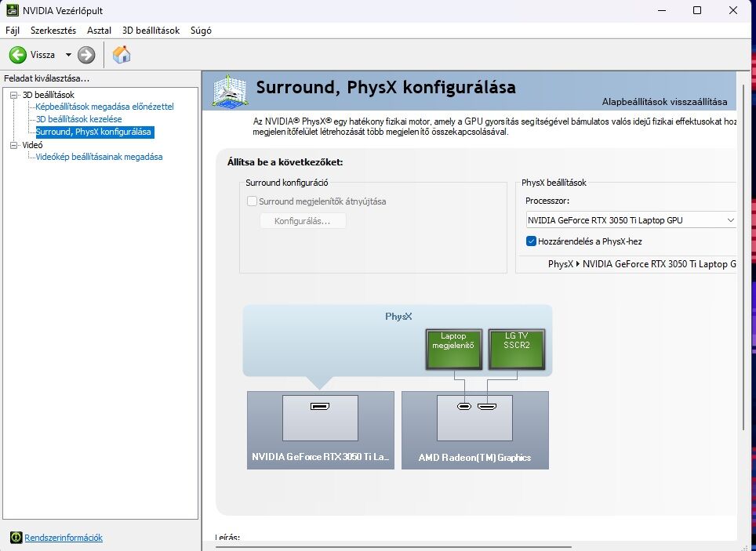Toggle Surround megjelenítők átnyújtása checkbox
Screen dimensions: 756x551
pos(252,201)
